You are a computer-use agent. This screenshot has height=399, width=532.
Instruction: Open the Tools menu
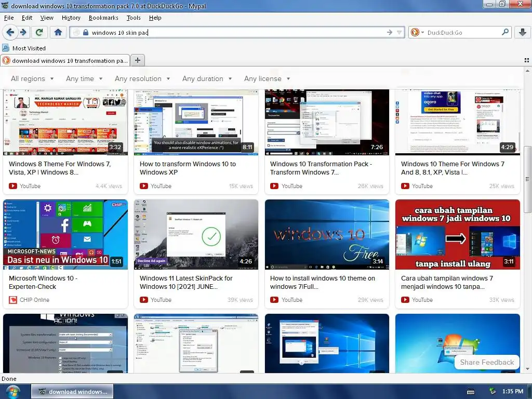click(x=134, y=18)
